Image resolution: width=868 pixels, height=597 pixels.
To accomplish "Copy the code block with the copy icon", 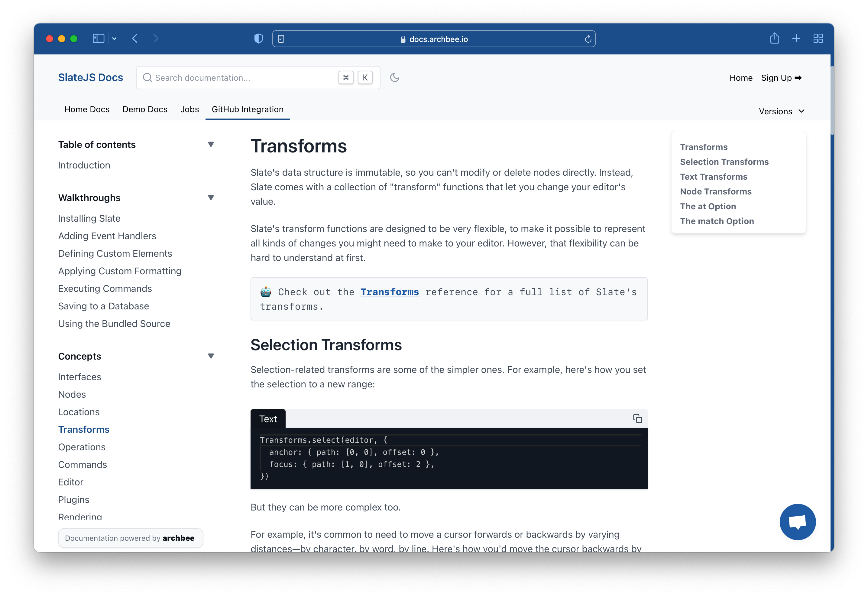I will click(x=637, y=419).
